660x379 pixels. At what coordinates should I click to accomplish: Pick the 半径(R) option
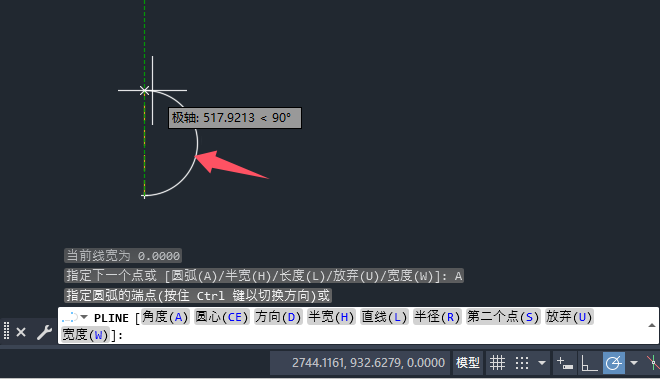click(x=437, y=317)
